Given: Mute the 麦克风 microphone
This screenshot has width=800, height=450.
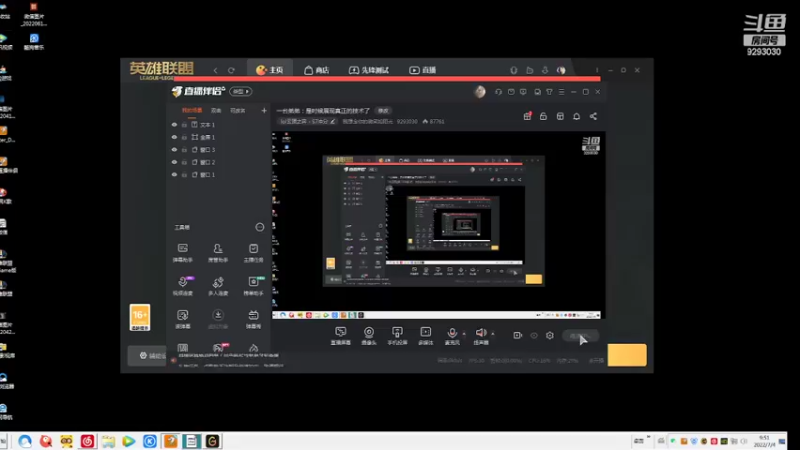Looking at the screenshot, I should click(452, 336).
